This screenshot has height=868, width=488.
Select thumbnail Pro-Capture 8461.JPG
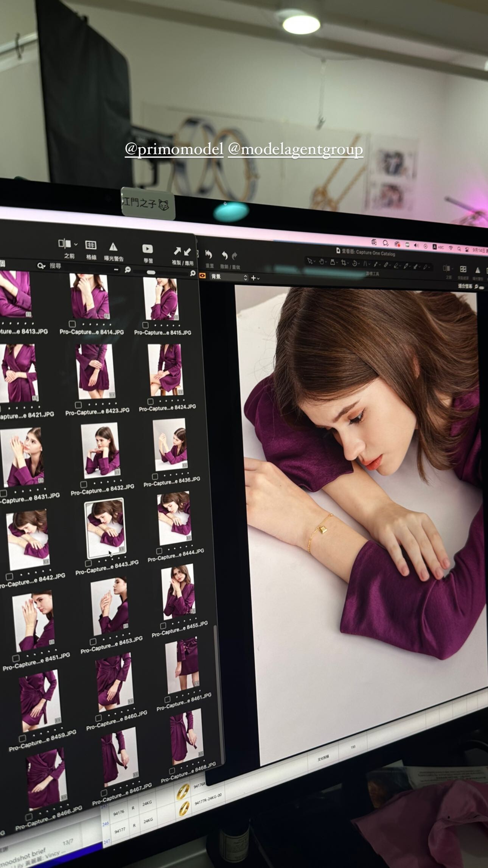(x=183, y=664)
